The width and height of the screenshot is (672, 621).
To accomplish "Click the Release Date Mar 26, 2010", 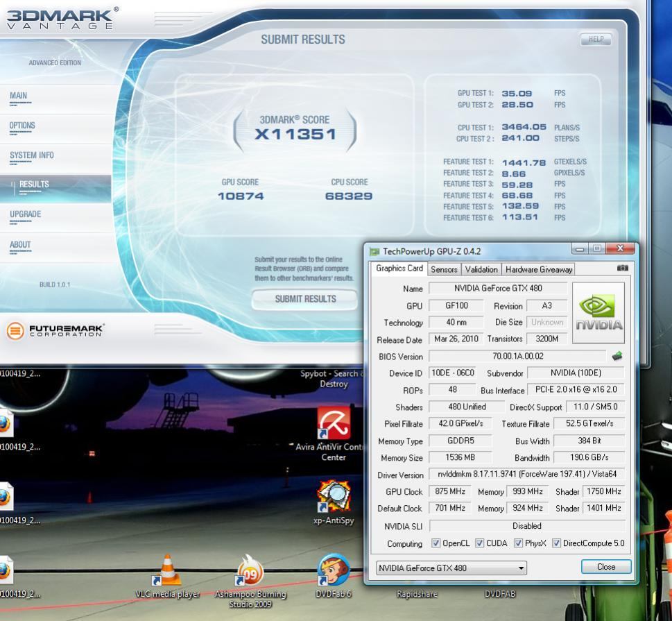I will [x=456, y=339].
